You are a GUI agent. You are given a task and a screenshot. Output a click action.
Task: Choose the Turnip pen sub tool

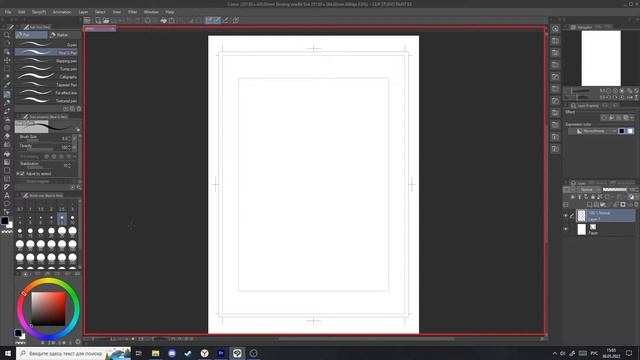(x=47, y=69)
